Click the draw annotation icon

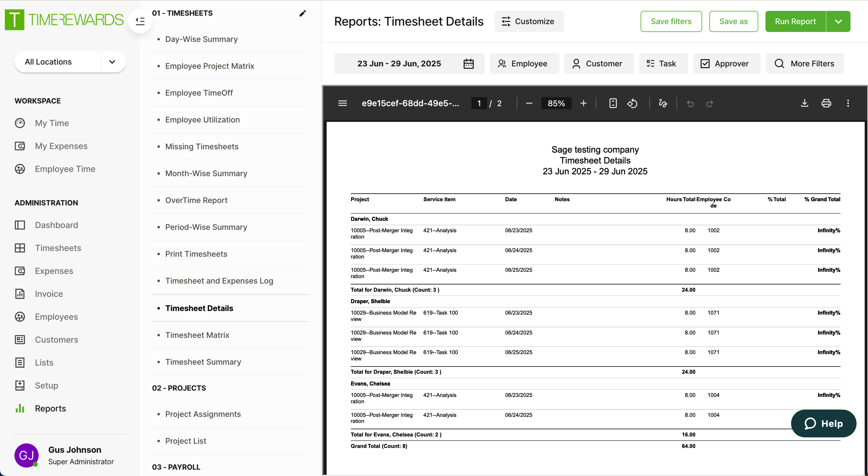click(662, 103)
